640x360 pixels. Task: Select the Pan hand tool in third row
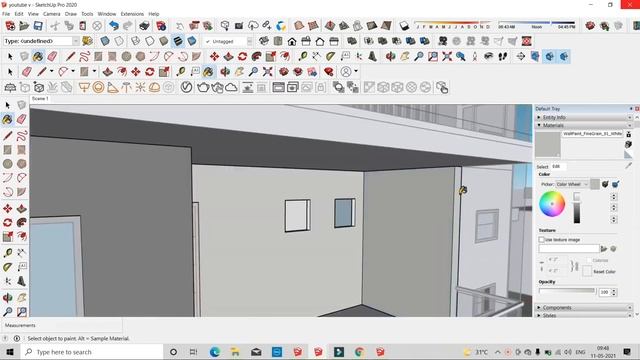[404, 56]
